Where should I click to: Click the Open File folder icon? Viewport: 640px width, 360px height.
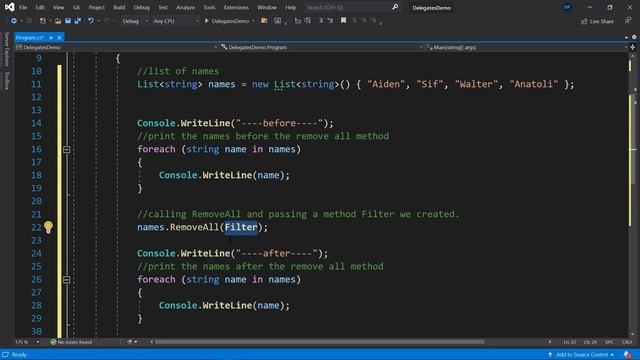[58, 21]
